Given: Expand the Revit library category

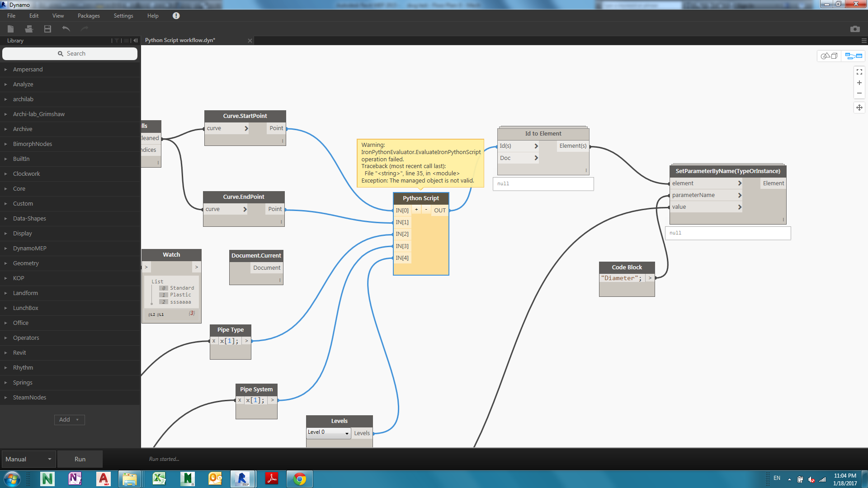Looking at the screenshot, I should click(19, 352).
